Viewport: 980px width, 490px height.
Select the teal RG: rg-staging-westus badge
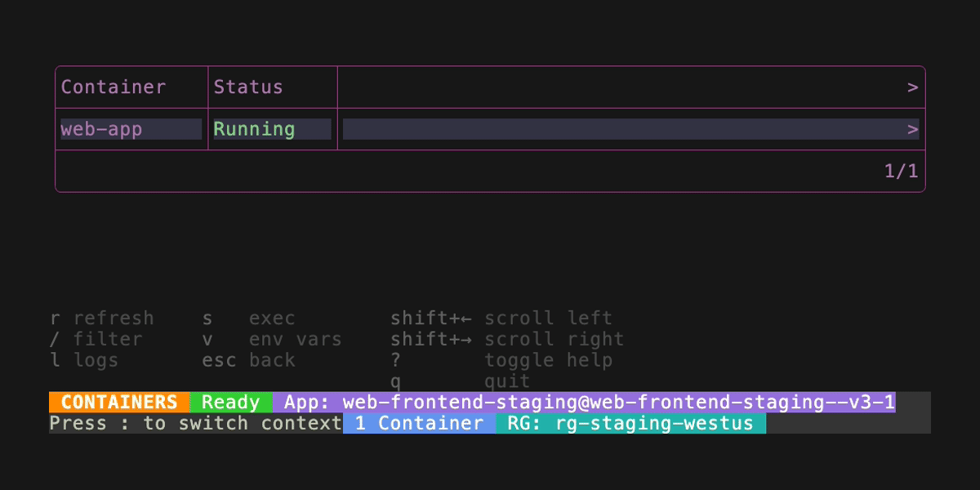pos(633,423)
